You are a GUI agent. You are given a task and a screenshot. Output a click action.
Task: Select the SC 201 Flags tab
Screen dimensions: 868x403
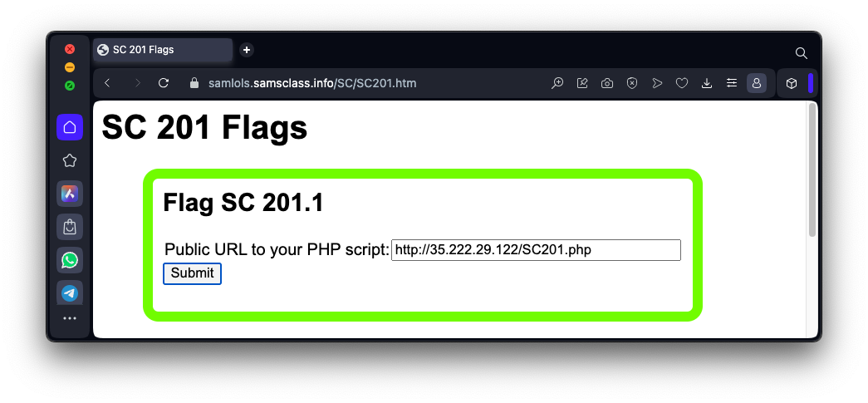pyautogui.click(x=162, y=50)
